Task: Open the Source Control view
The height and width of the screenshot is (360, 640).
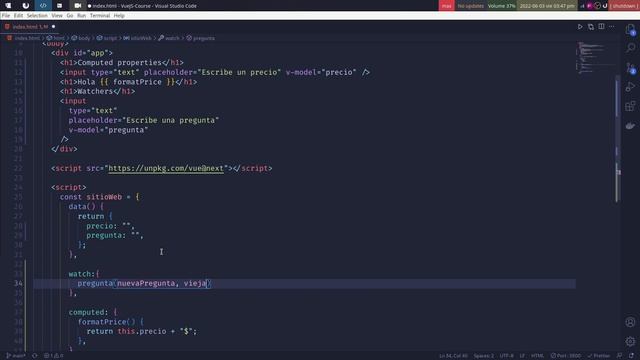Action: [630, 68]
